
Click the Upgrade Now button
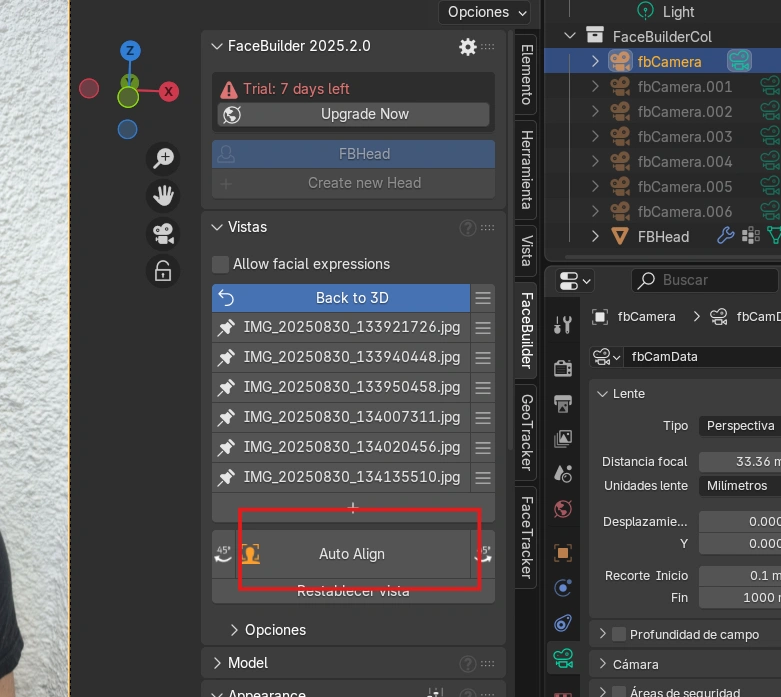coord(353,115)
